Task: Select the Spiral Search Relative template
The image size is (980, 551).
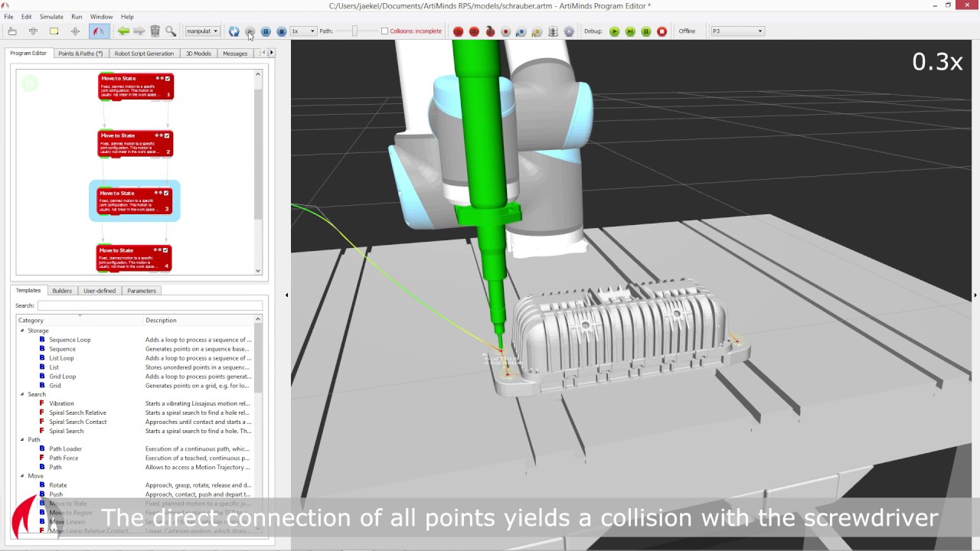Action: [77, 412]
